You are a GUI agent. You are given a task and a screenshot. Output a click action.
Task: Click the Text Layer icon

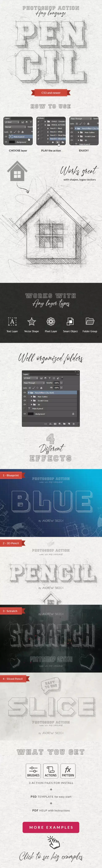[x=12, y=322]
